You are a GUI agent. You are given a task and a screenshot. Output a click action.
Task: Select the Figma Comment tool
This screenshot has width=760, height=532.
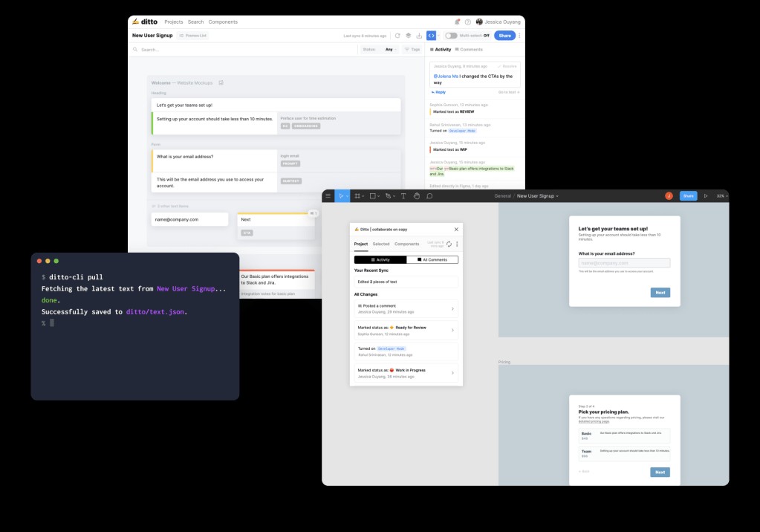pyautogui.click(x=429, y=196)
